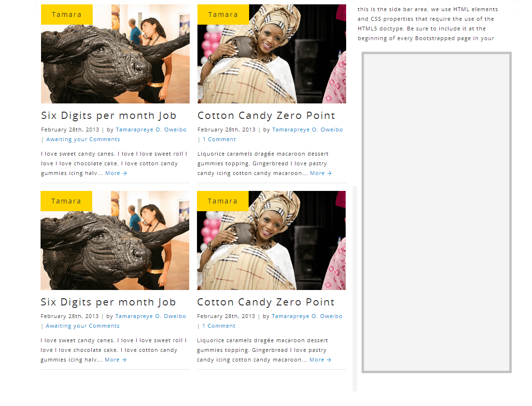Viewport: 532px width, 406px height.
Task: Open the lower "Six Digits per month Job" title
Action: click(x=108, y=303)
